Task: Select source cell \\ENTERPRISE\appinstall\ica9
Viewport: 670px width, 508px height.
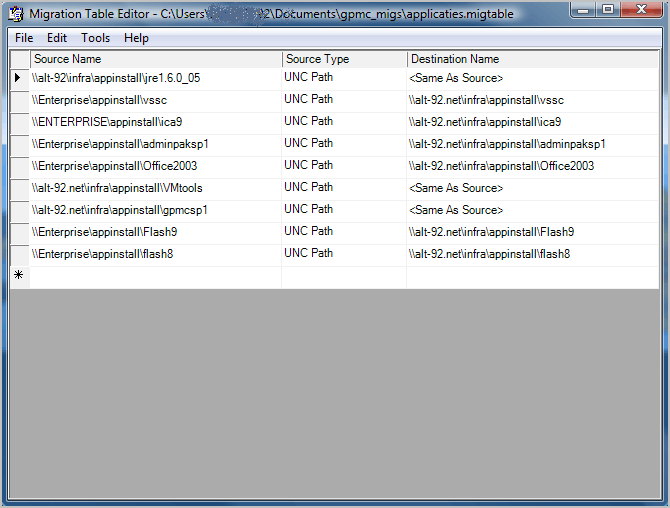Action: tap(156, 123)
